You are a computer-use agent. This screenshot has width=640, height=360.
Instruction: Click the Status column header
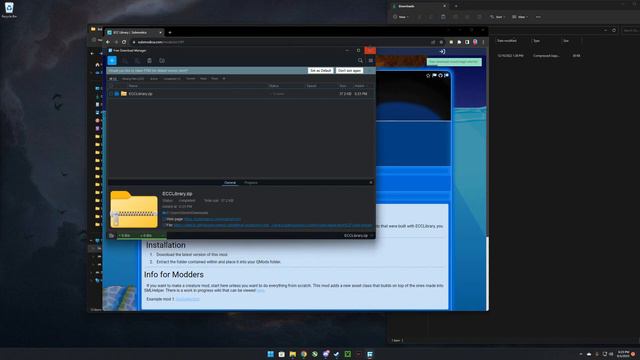(x=274, y=86)
